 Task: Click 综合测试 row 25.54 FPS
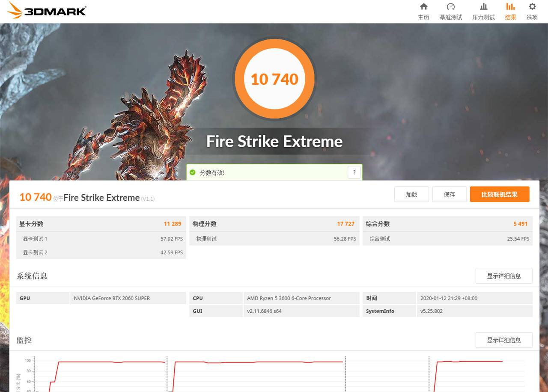click(x=448, y=239)
